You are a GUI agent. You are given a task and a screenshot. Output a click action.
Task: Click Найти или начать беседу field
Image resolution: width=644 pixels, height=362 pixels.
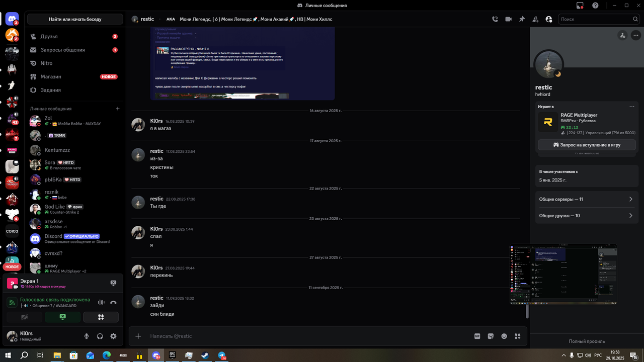click(75, 19)
